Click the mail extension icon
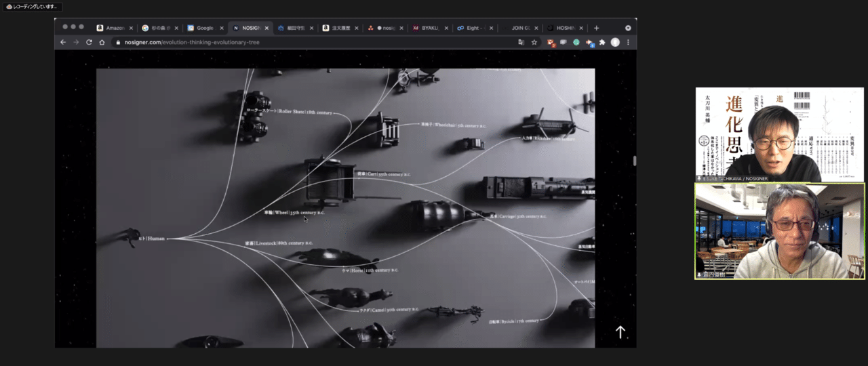Screen dimensions: 868x366 [551, 42]
